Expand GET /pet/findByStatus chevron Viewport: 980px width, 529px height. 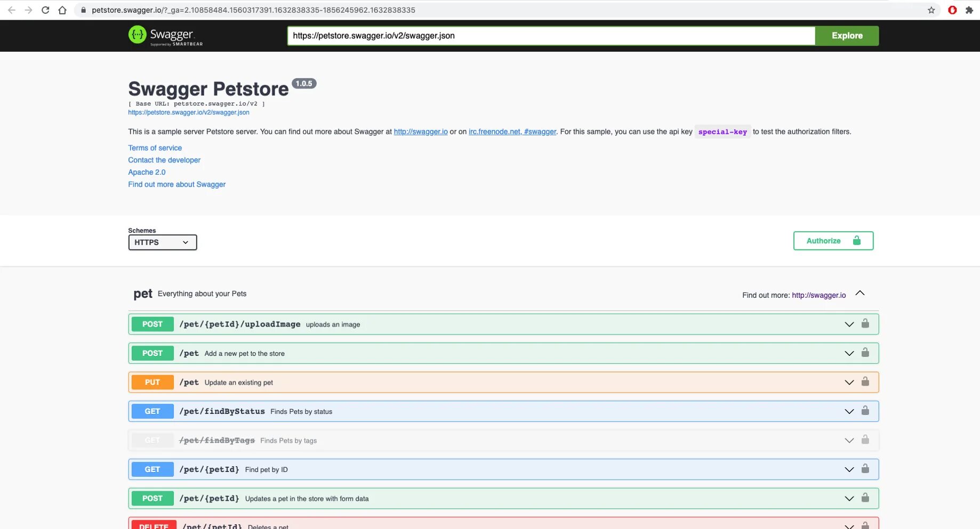pos(849,411)
